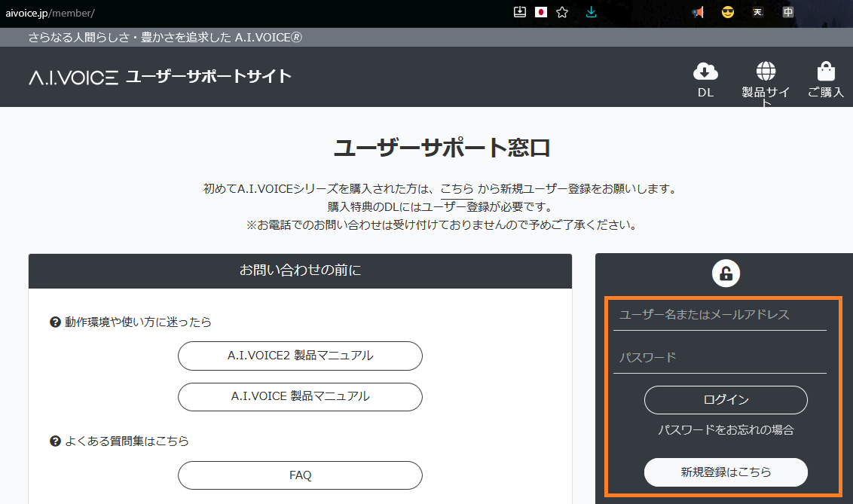Click the ユーザーサポート窓口 heading

click(442, 148)
